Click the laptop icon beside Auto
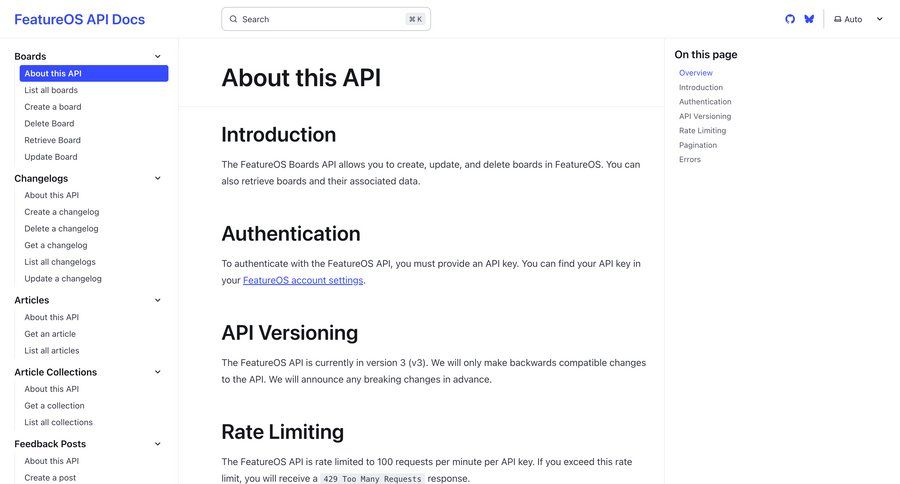Viewport: 900px width, 484px height. click(837, 19)
